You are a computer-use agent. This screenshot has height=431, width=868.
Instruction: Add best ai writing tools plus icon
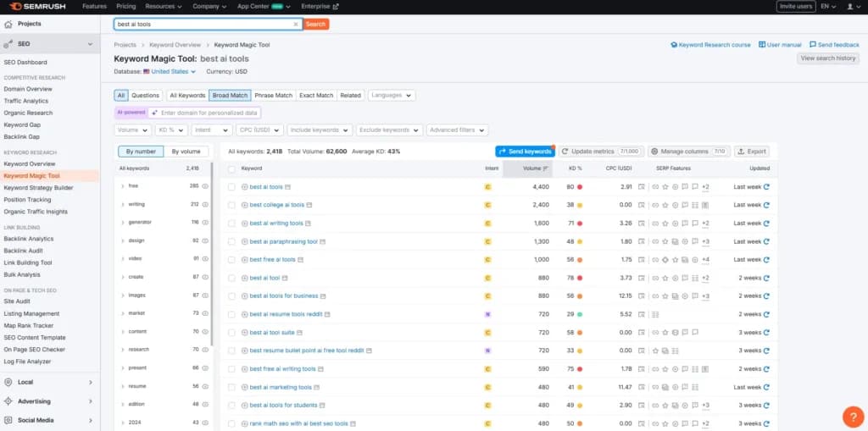coord(245,224)
